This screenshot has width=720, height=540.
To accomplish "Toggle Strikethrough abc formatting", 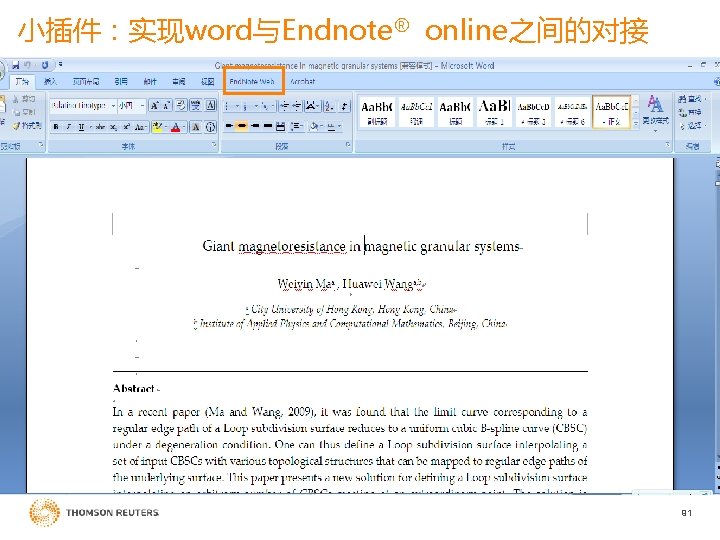I will pyautogui.click(x=101, y=127).
